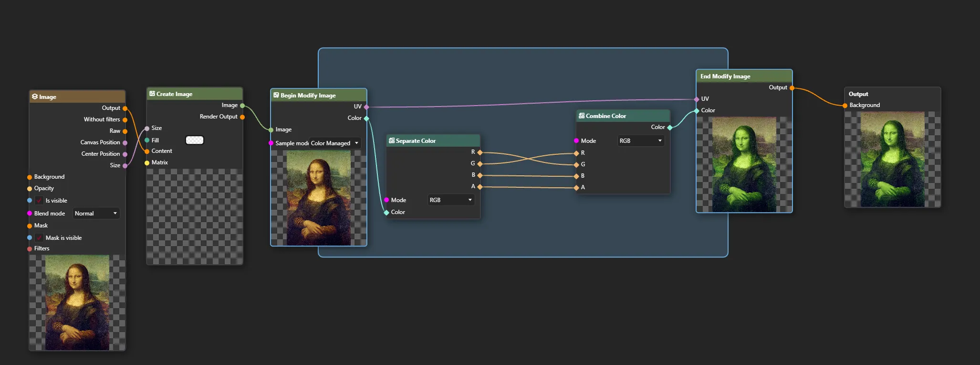The width and height of the screenshot is (980, 365).
Task: Click the End Modify Image green preview
Action: pos(744,164)
